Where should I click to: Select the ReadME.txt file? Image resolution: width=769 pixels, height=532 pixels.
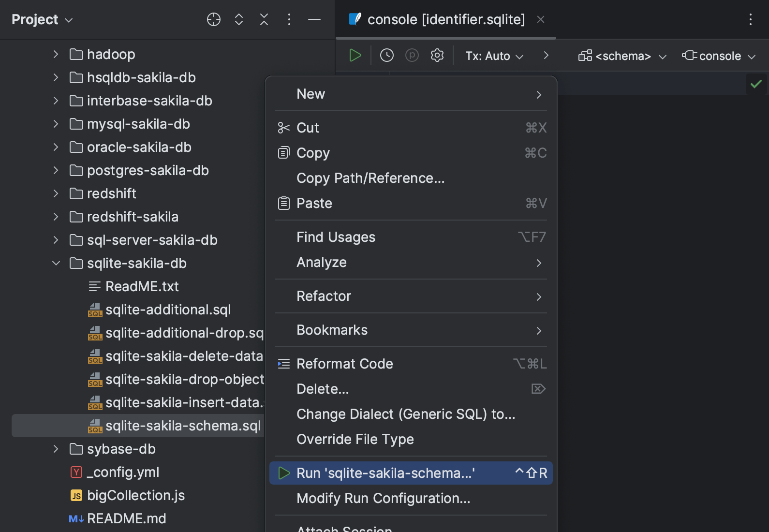pos(142,286)
